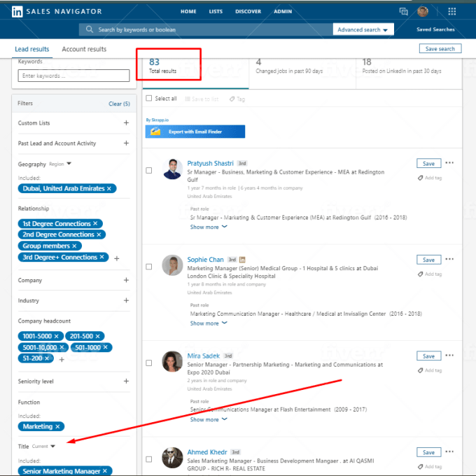Remove the 501-1000 headcount filter
Viewport: 476px width, 476px height.
pyautogui.click(x=105, y=347)
